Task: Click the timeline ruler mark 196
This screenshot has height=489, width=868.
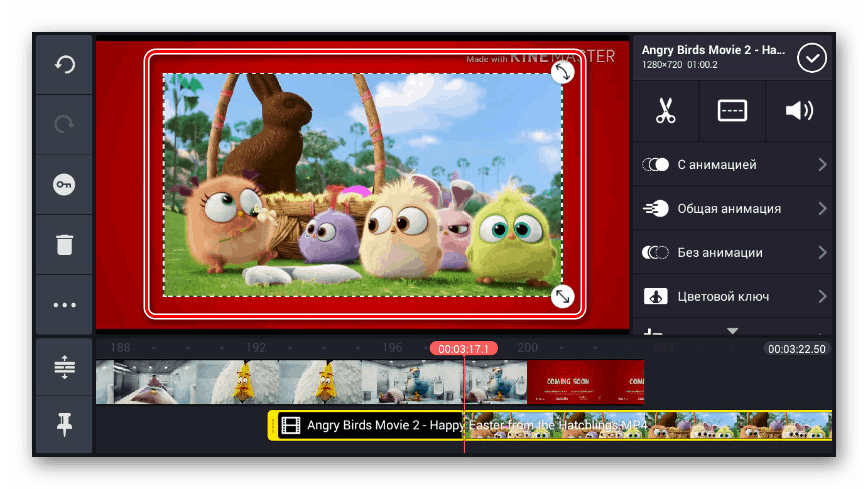Action: point(392,348)
